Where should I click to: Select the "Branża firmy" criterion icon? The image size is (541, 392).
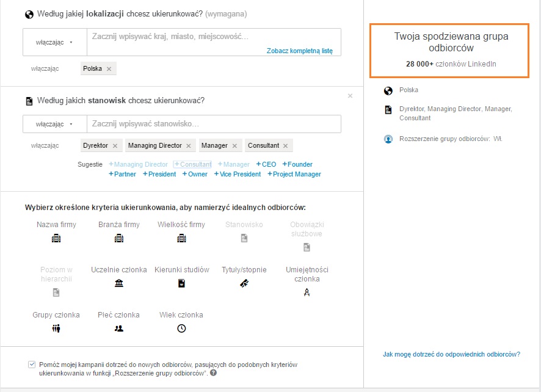point(119,239)
